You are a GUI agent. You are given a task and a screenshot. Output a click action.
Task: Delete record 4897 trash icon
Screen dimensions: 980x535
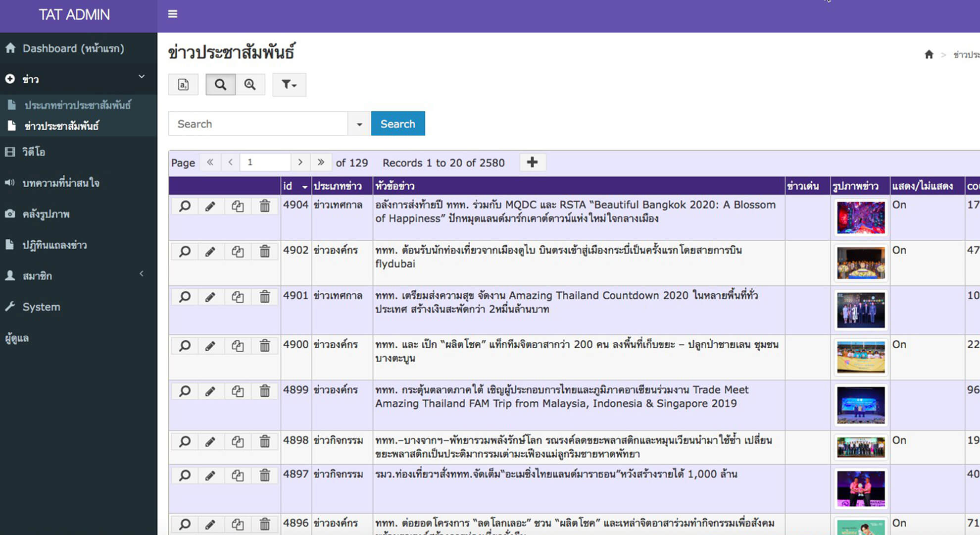[x=265, y=476]
